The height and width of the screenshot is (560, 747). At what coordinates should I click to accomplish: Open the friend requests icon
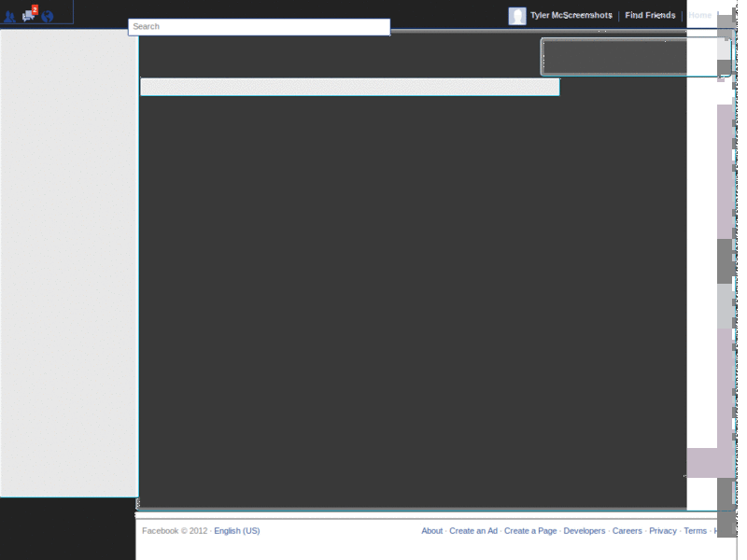pyautogui.click(x=9, y=16)
